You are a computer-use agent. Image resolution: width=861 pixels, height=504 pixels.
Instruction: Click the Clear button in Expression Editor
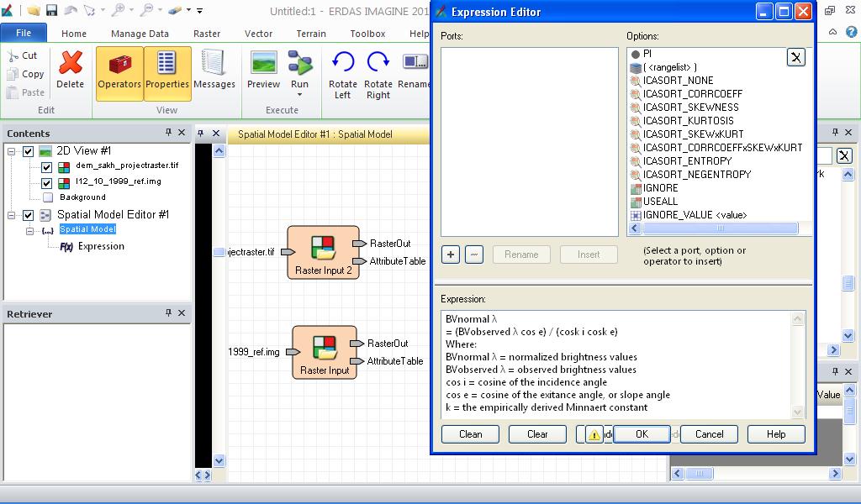(x=537, y=434)
